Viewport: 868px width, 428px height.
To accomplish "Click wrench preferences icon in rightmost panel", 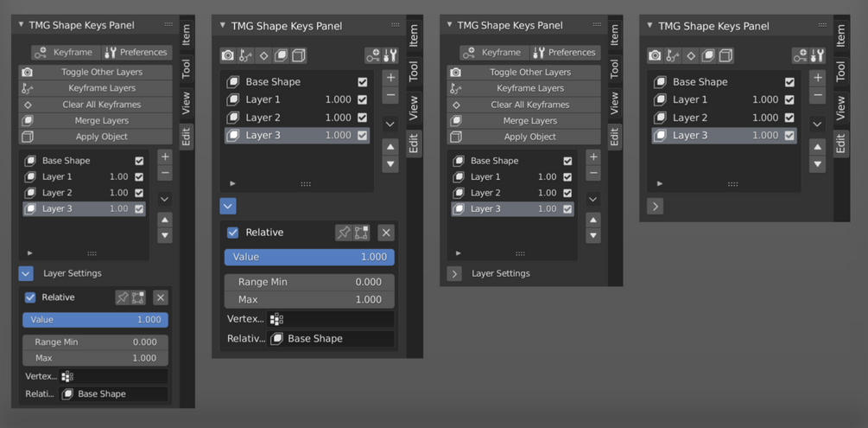I will click(818, 55).
